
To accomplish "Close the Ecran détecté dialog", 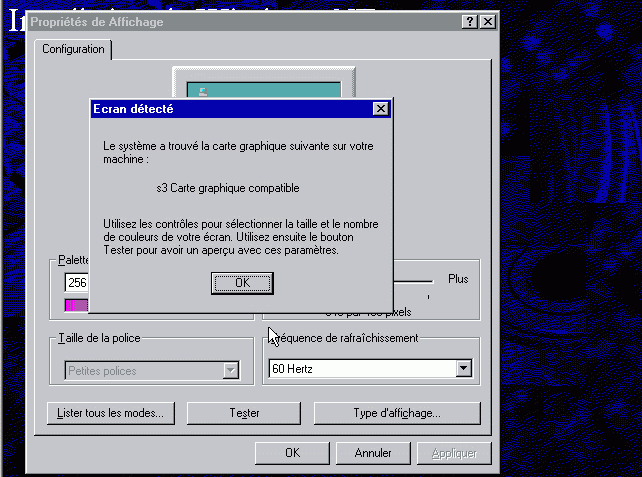I will [x=380, y=109].
